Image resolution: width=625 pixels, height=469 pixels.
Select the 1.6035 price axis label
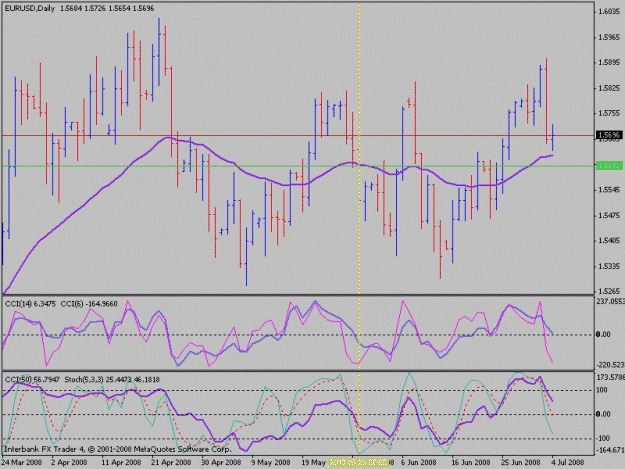[x=609, y=12]
